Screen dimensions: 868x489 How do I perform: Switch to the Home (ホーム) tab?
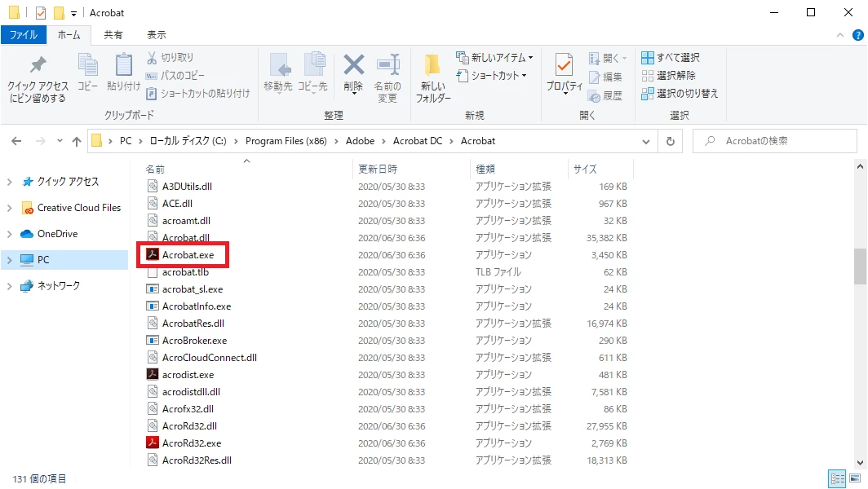pyautogui.click(x=69, y=35)
